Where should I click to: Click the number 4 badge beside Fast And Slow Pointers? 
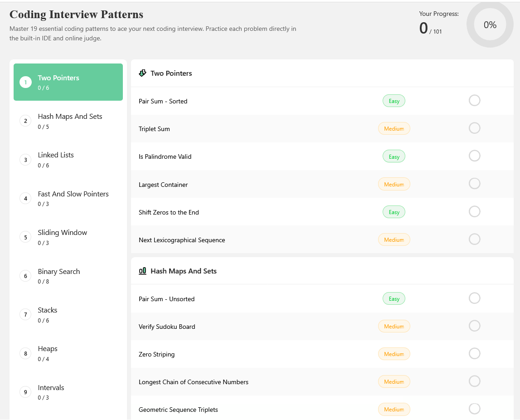pos(25,198)
